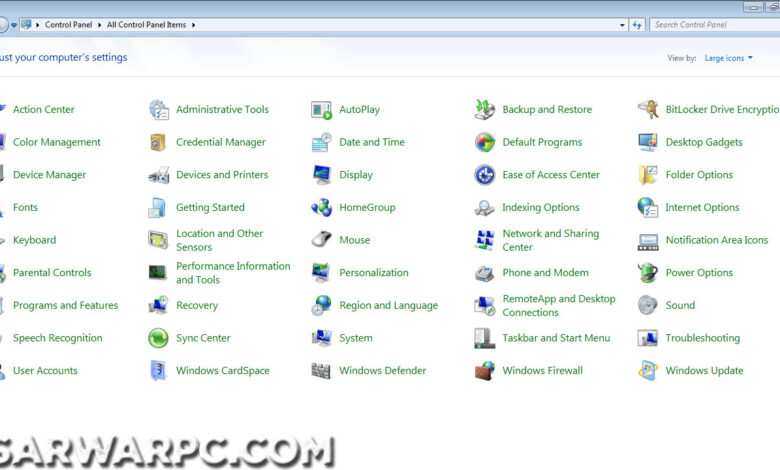Screen dimensions: 780x470
Task: Open the Speech Recognition link
Action: [x=58, y=338]
